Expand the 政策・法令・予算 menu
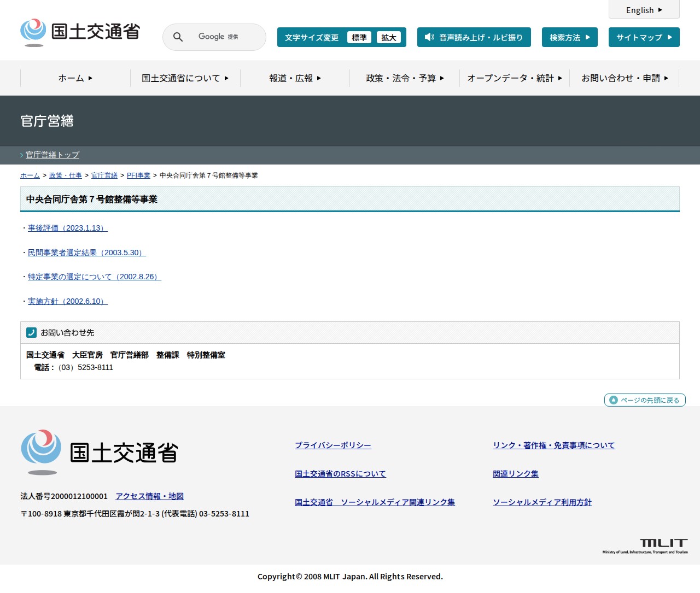Screen dimensions: 700x593 (405, 78)
